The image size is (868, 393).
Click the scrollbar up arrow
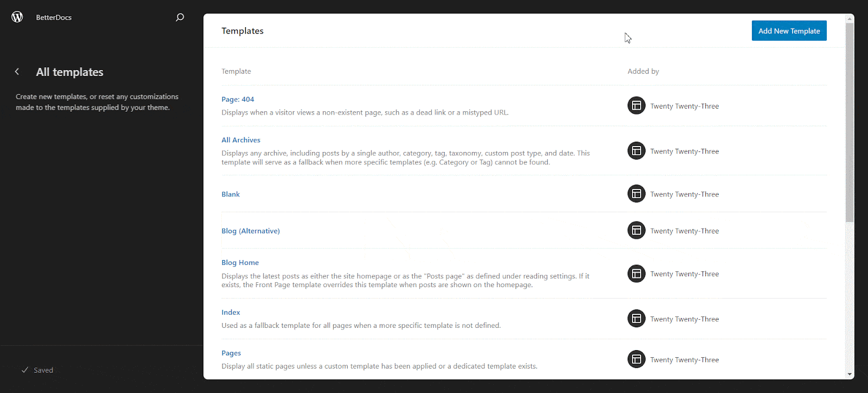click(x=848, y=18)
